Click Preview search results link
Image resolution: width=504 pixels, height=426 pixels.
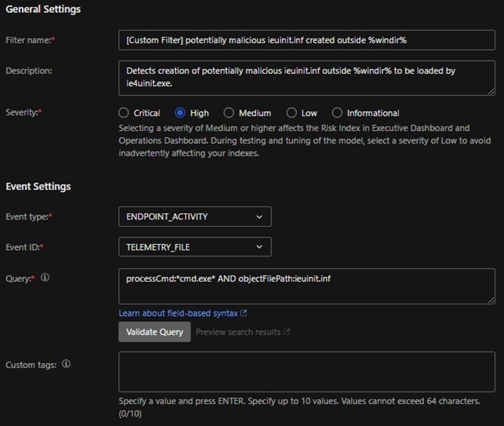[x=238, y=332]
